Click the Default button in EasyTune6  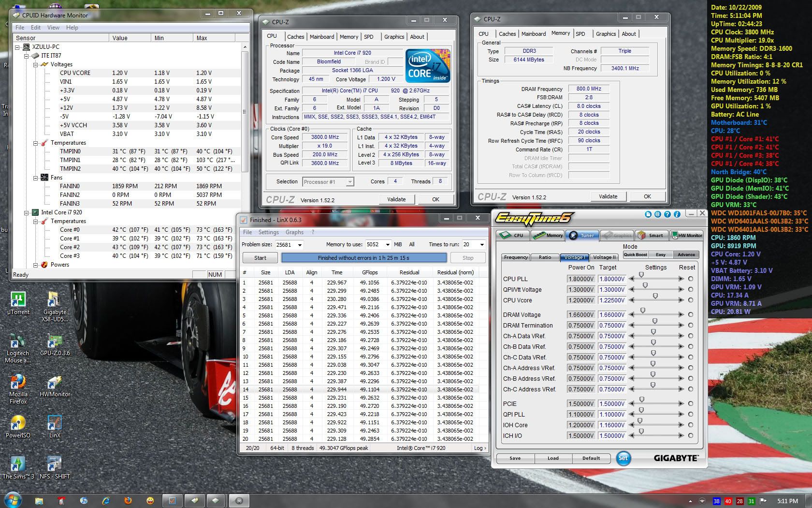coord(591,458)
